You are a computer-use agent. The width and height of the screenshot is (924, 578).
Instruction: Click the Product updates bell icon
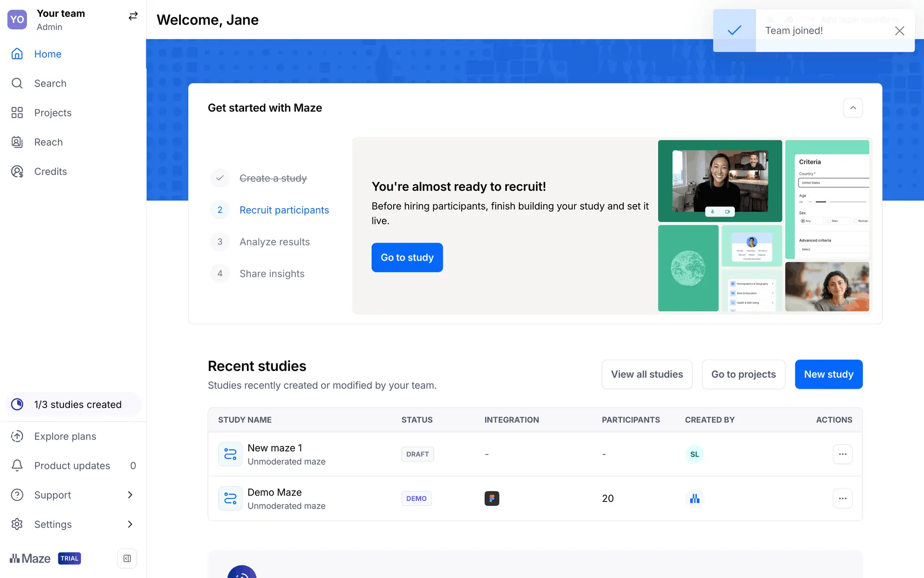17,465
